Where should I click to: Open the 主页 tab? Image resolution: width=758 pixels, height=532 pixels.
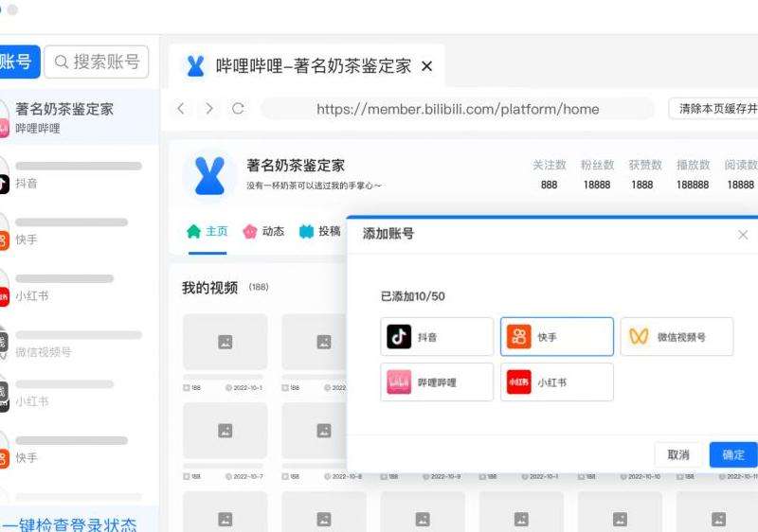(x=208, y=231)
